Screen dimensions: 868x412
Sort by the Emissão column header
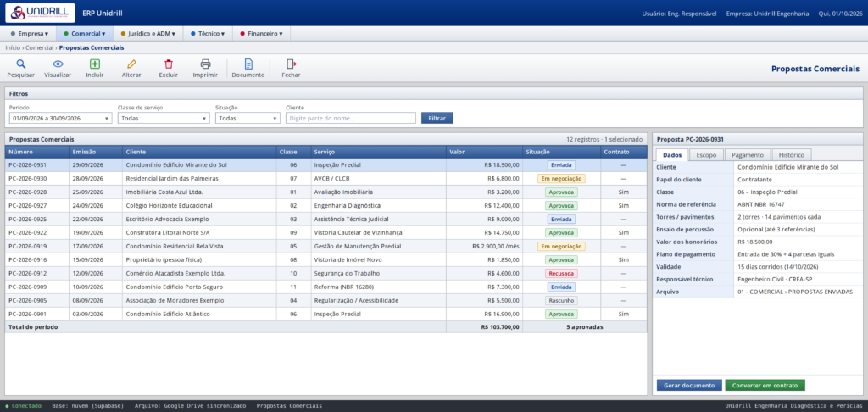click(95, 152)
